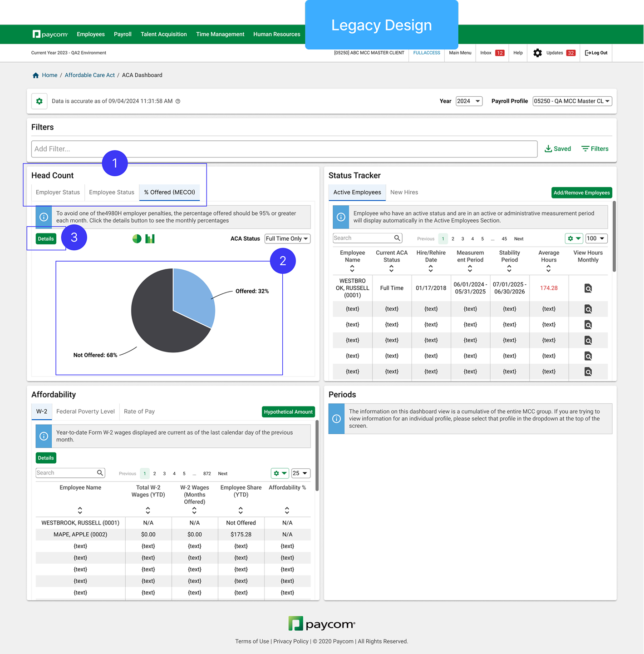This screenshot has height=654, width=644.
Task: Sort Status Tracker by Hire/Rehire Date
Action: pyautogui.click(x=431, y=269)
